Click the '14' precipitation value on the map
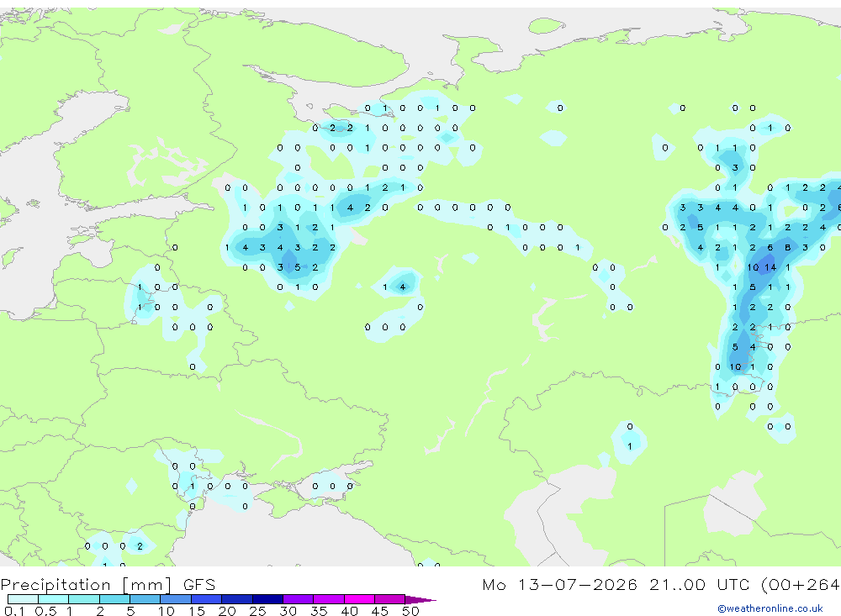Screen dimensions: 841x616 [770, 267]
